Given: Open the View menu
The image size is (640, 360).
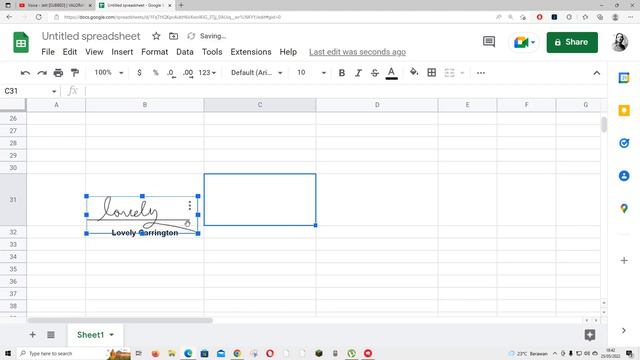Looking at the screenshot, I should 94,52.
